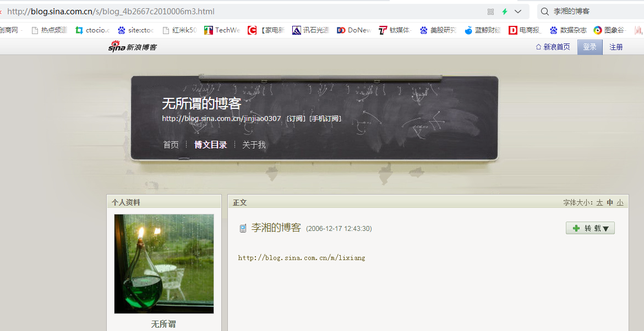Open the 美股研究 bookmark

click(438, 30)
